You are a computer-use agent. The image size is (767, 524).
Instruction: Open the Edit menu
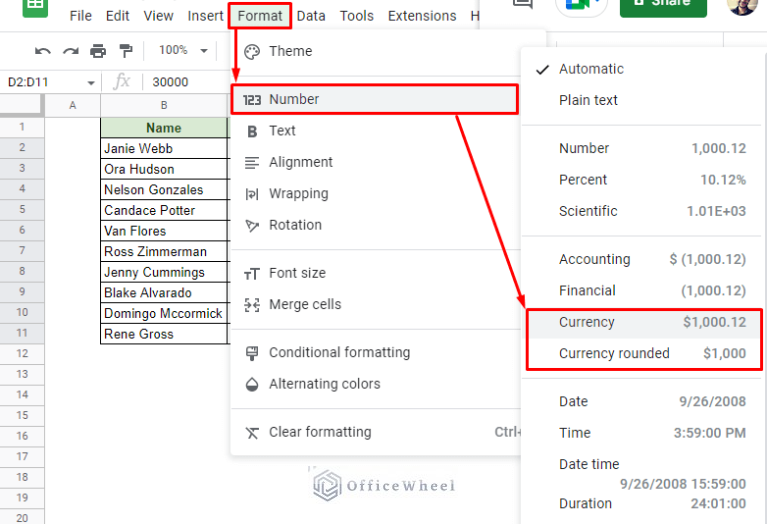click(x=117, y=16)
